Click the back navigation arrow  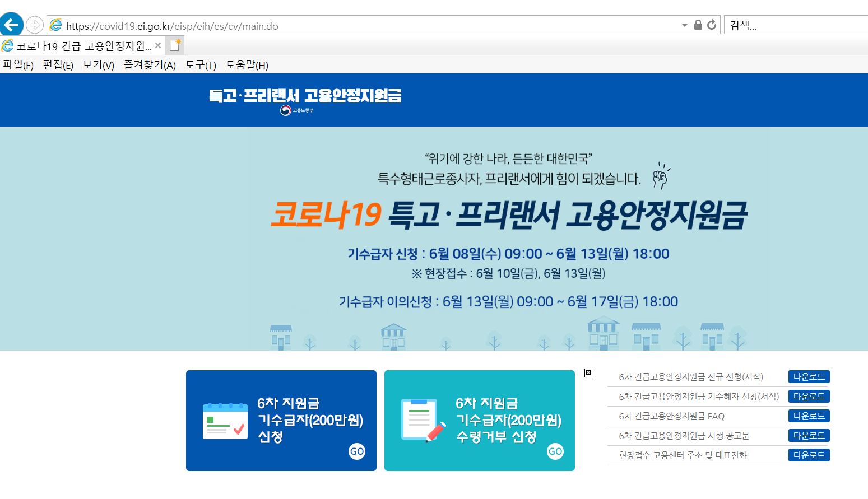point(12,25)
